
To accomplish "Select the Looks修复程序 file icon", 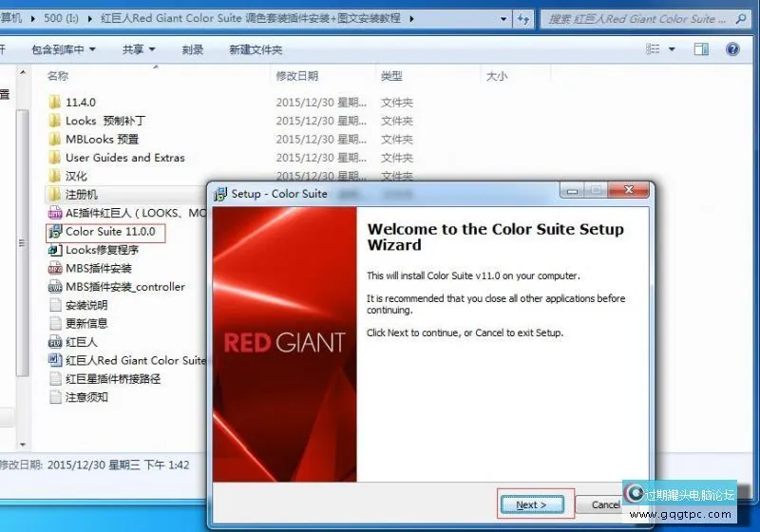I will [55, 250].
